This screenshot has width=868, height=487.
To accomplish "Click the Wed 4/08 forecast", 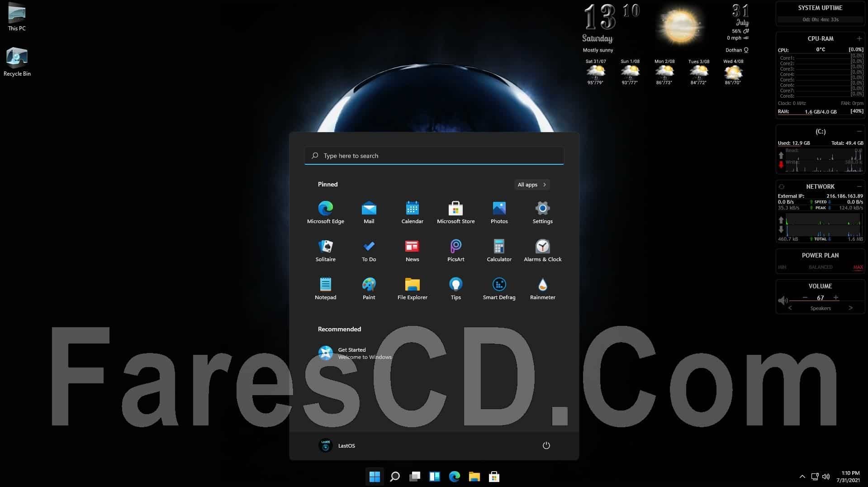I will click(733, 72).
